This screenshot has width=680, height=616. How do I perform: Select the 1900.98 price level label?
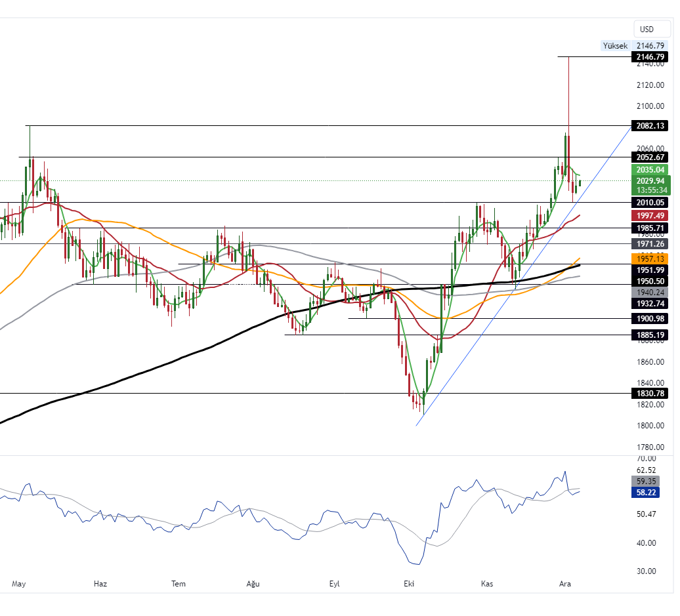coord(650,319)
